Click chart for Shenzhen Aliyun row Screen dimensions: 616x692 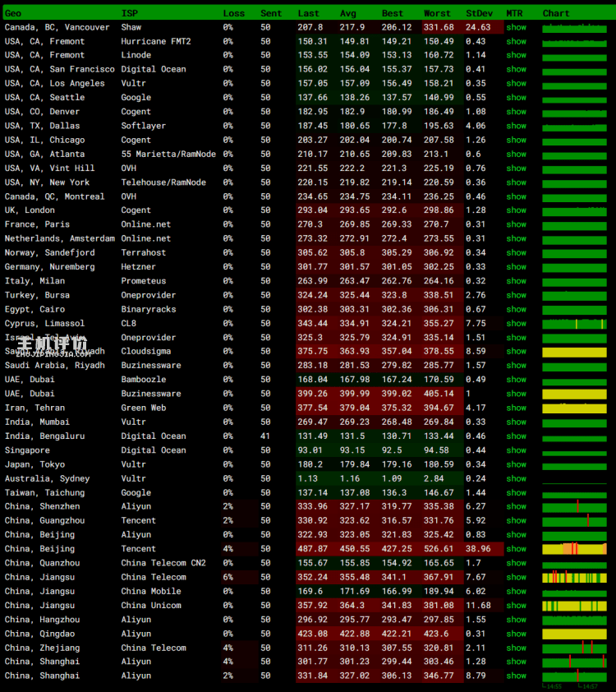(x=575, y=506)
